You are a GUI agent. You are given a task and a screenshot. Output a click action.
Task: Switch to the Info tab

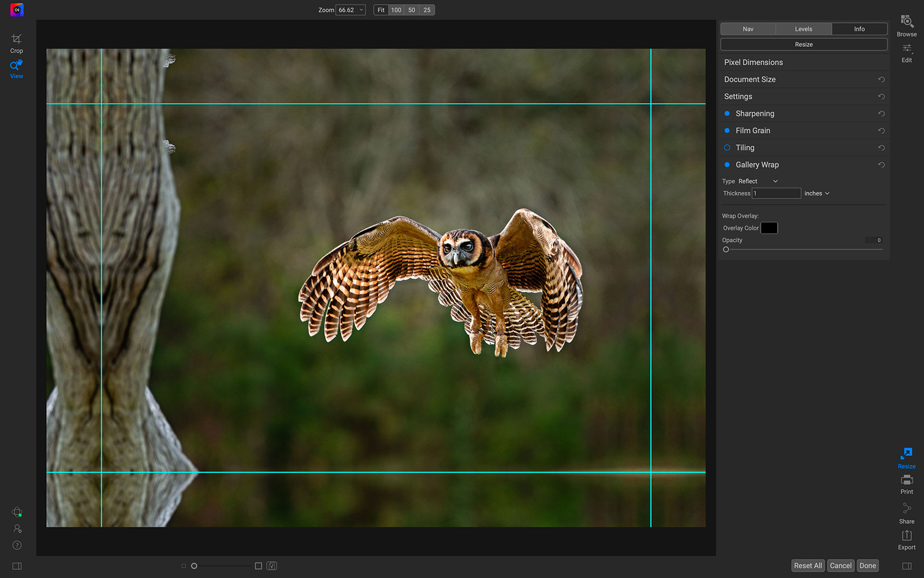(859, 29)
